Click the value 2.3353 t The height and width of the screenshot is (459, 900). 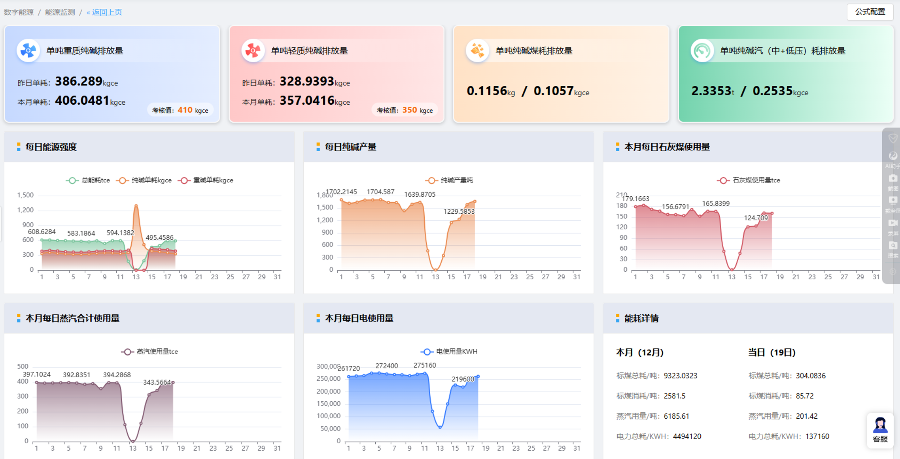[x=713, y=91]
